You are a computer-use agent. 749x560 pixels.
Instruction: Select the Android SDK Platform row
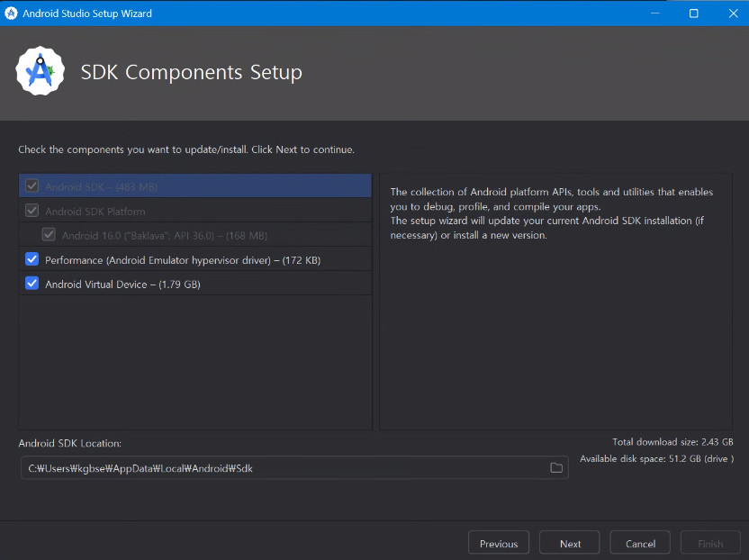tap(194, 211)
